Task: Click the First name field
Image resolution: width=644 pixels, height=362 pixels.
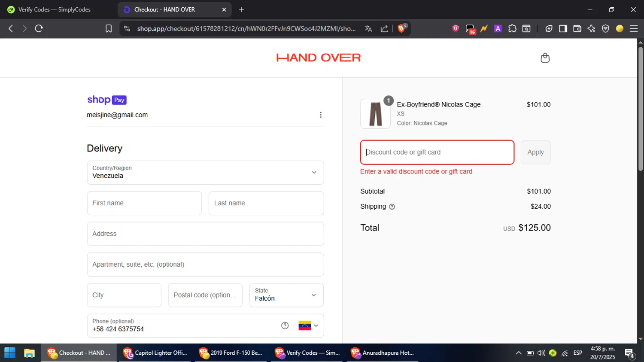Action: pos(144,203)
